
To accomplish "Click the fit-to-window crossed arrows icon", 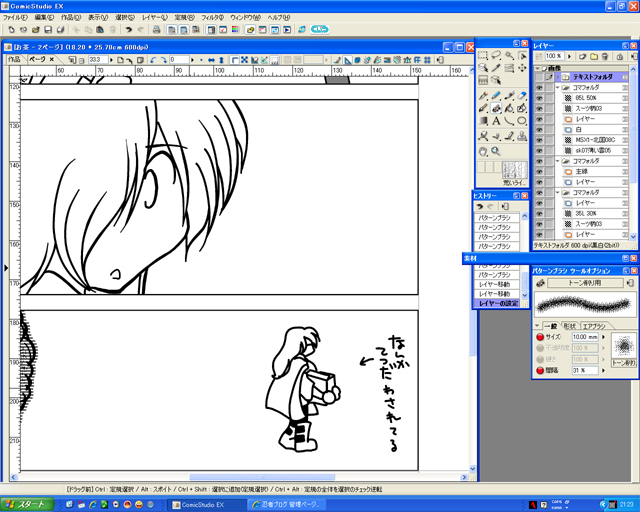I will pos(244,60).
